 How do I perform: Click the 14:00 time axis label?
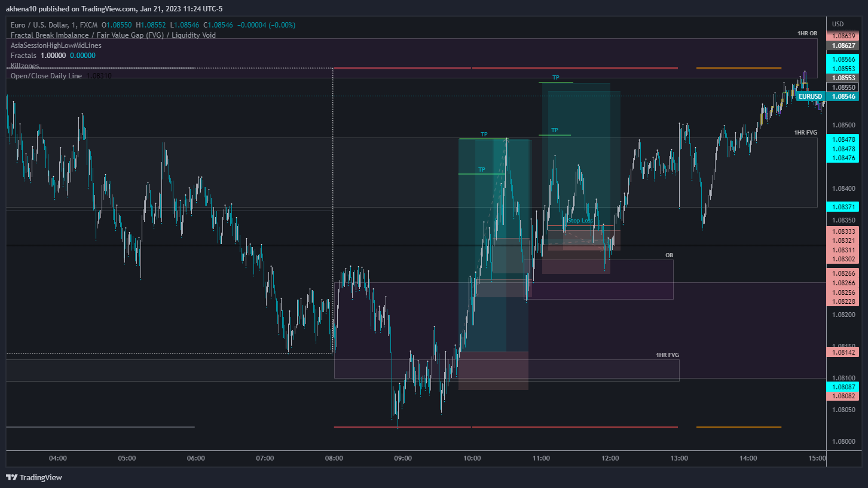pos(748,458)
